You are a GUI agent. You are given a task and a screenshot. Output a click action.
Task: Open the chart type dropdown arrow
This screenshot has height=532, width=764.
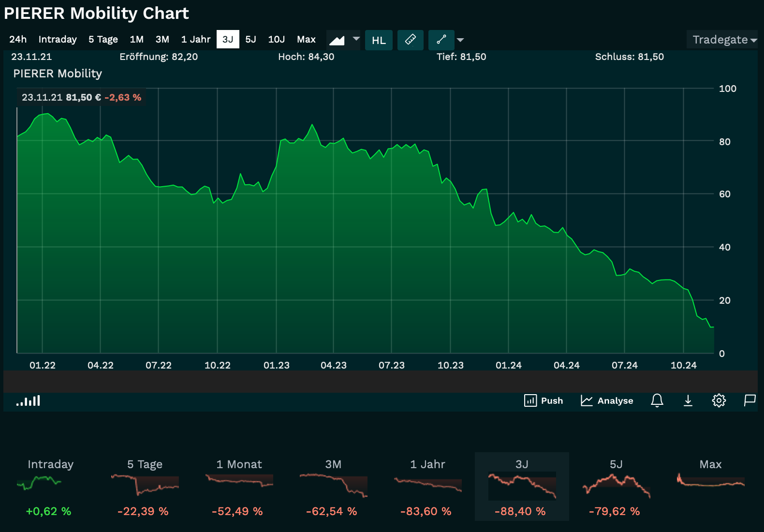tap(356, 39)
